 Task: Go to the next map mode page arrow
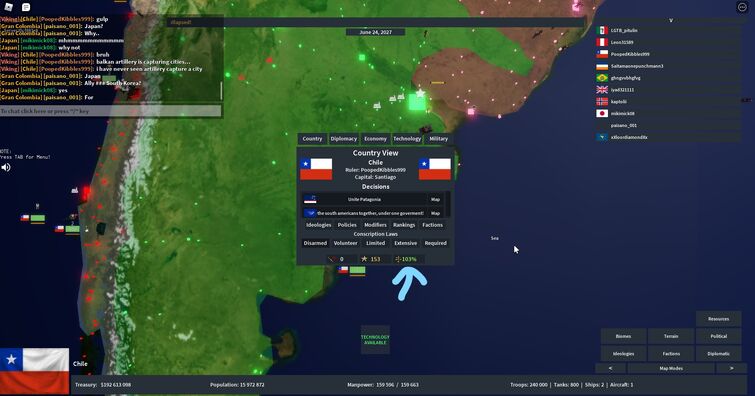coord(731,368)
